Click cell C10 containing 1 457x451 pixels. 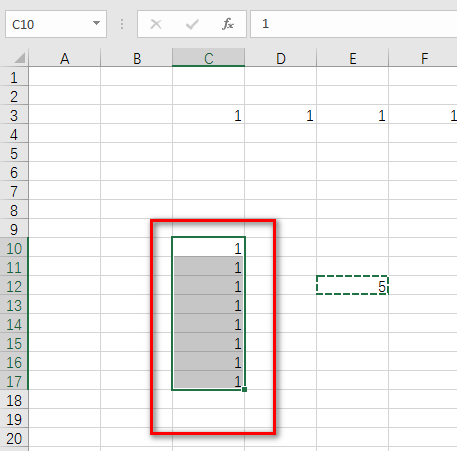[209, 247]
